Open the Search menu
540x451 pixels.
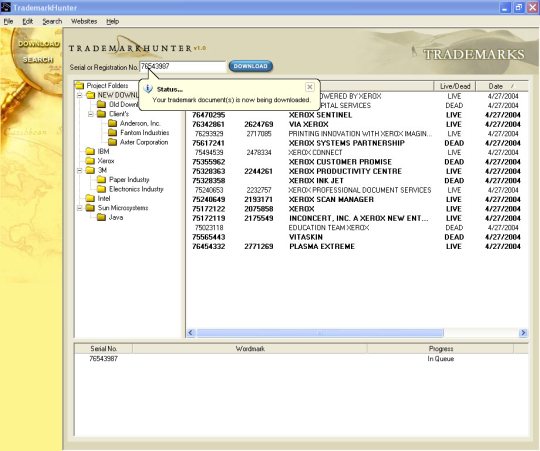pos(52,21)
